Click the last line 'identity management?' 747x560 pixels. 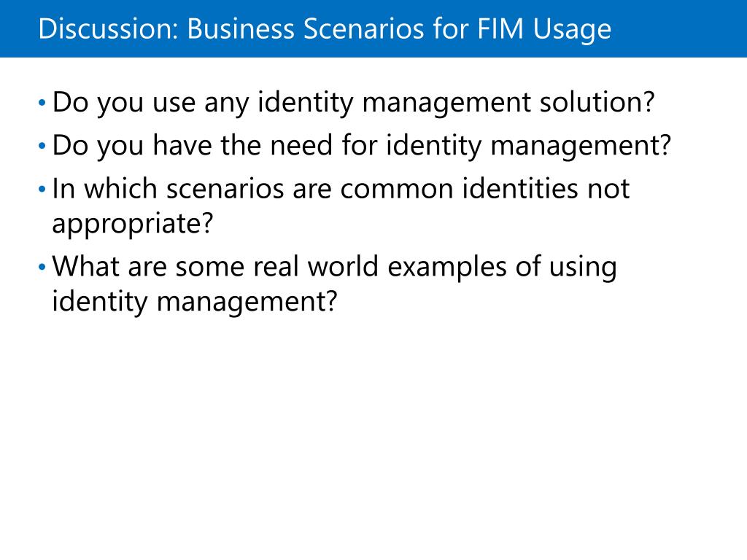click(194, 302)
